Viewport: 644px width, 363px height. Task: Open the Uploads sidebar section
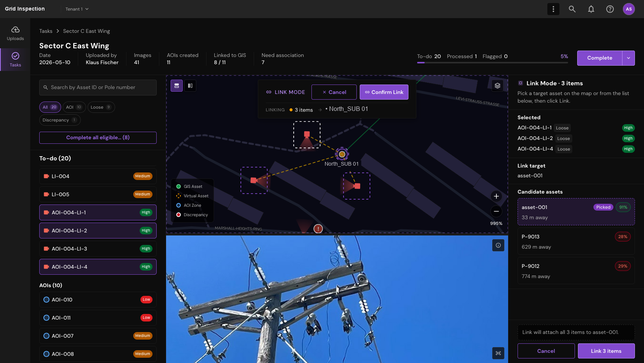15,34
